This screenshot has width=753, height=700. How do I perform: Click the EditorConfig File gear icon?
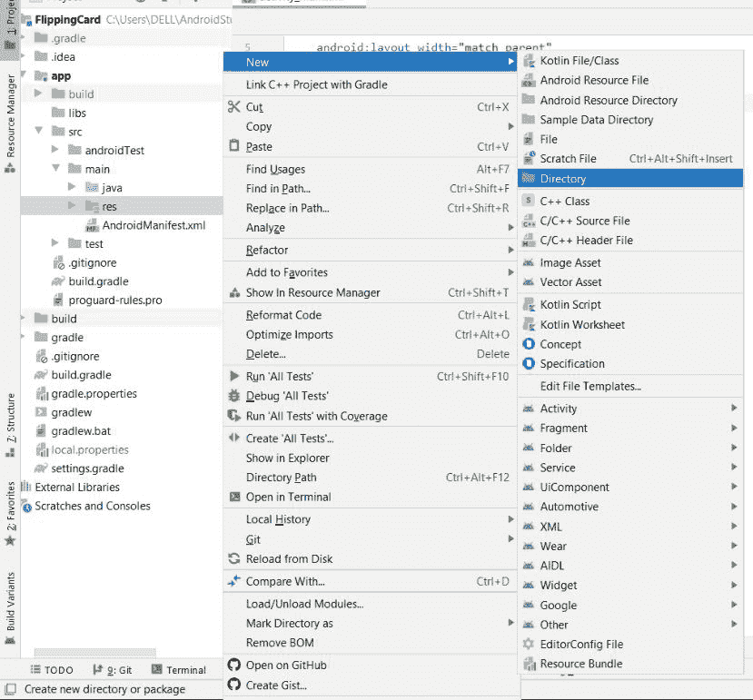click(x=529, y=645)
